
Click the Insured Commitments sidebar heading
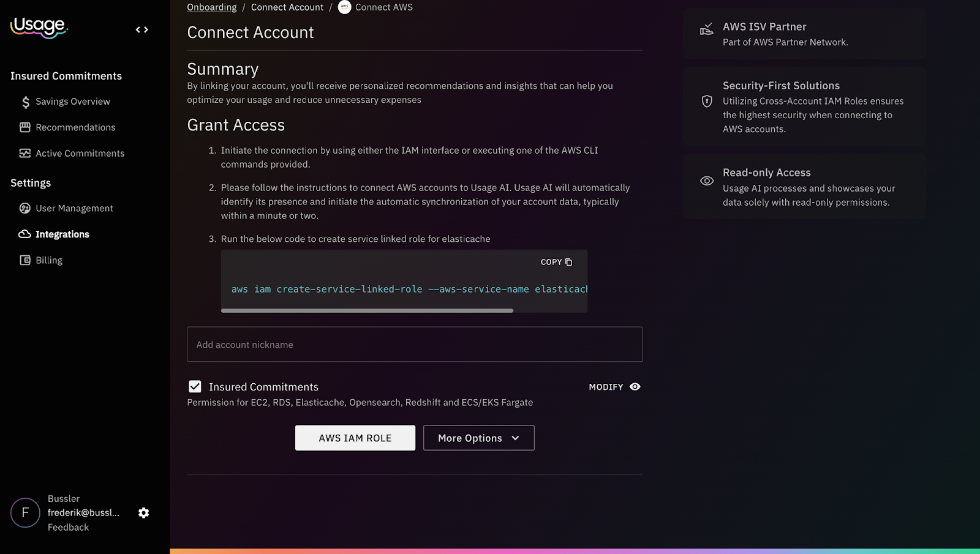tap(66, 76)
